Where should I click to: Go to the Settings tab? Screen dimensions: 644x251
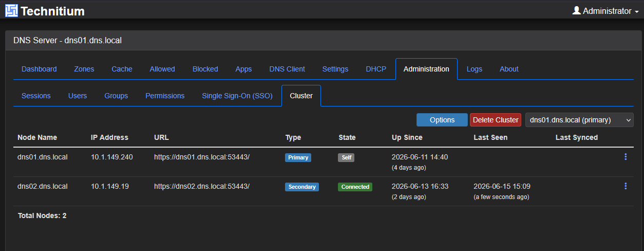(x=335, y=69)
